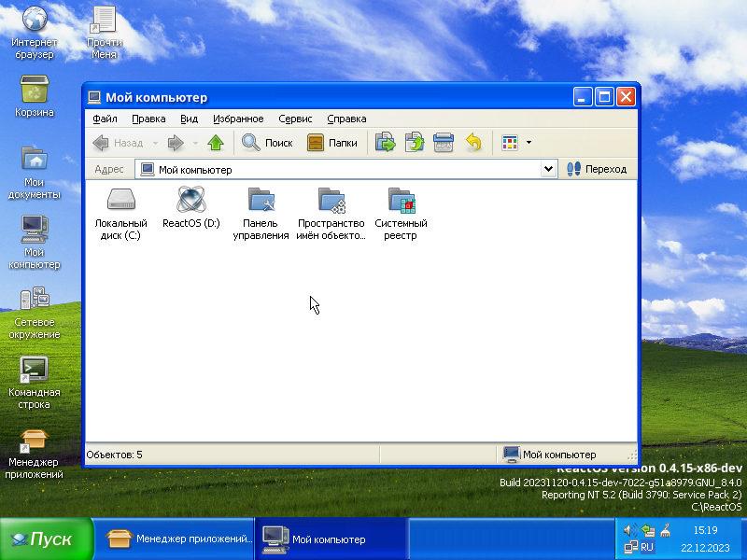This screenshot has width=747, height=560.
Task: Select Мой компьютер desktop icon
Action: click(x=35, y=243)
